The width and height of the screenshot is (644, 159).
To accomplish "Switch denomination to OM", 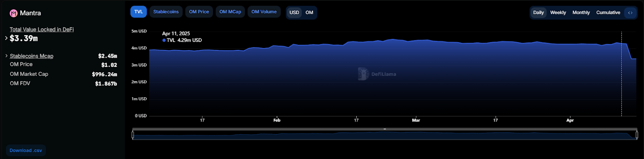I will click(309, 13).
